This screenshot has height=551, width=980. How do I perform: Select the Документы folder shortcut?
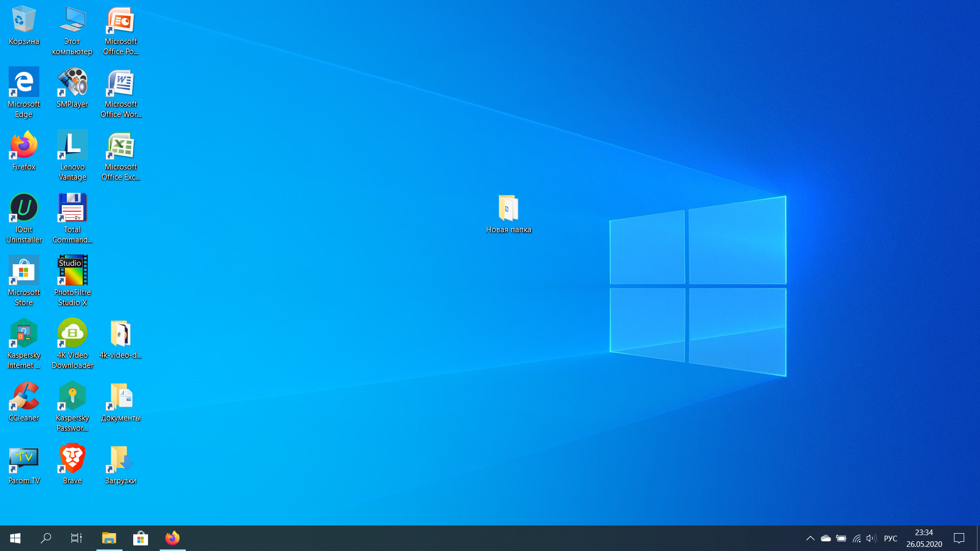click(121, 402)
